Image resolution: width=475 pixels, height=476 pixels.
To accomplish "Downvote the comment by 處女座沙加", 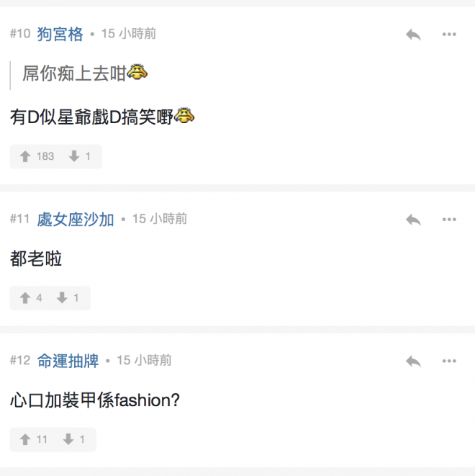I will point(63,298).
